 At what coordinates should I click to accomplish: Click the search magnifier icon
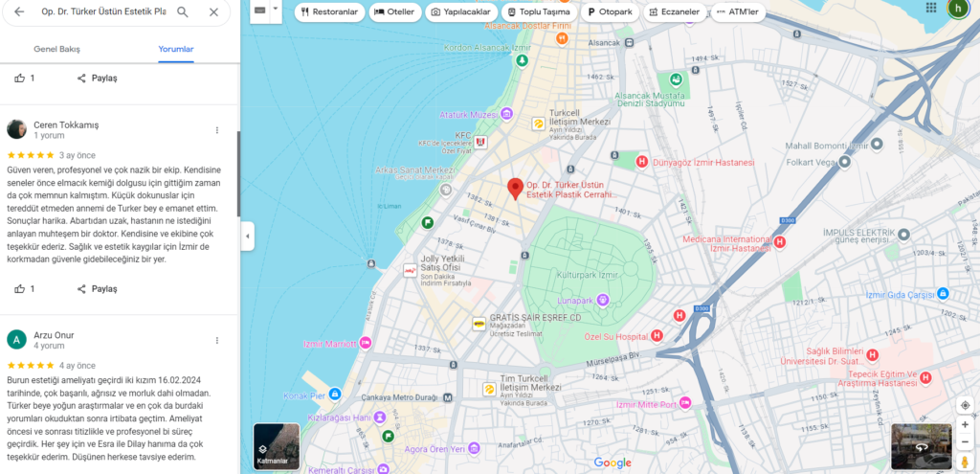click(x=183, y=11)
